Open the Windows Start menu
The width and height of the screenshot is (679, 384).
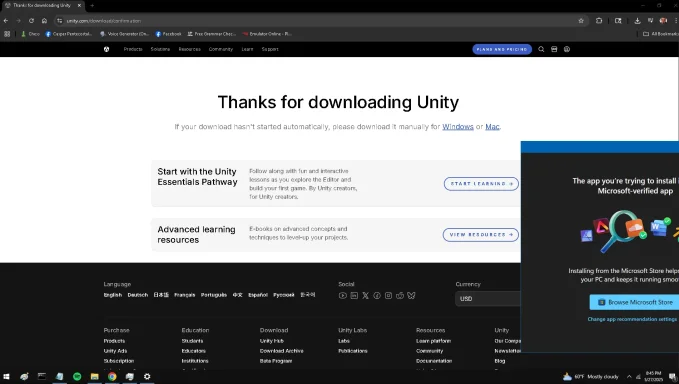click(6, 377)
